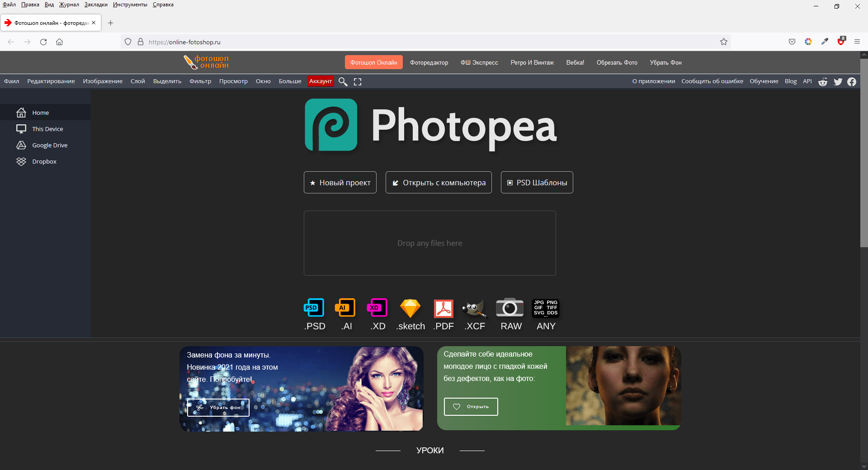Activate the eyedropper extension icon
Screen dimensions: 868x470
tap(825, 42)
